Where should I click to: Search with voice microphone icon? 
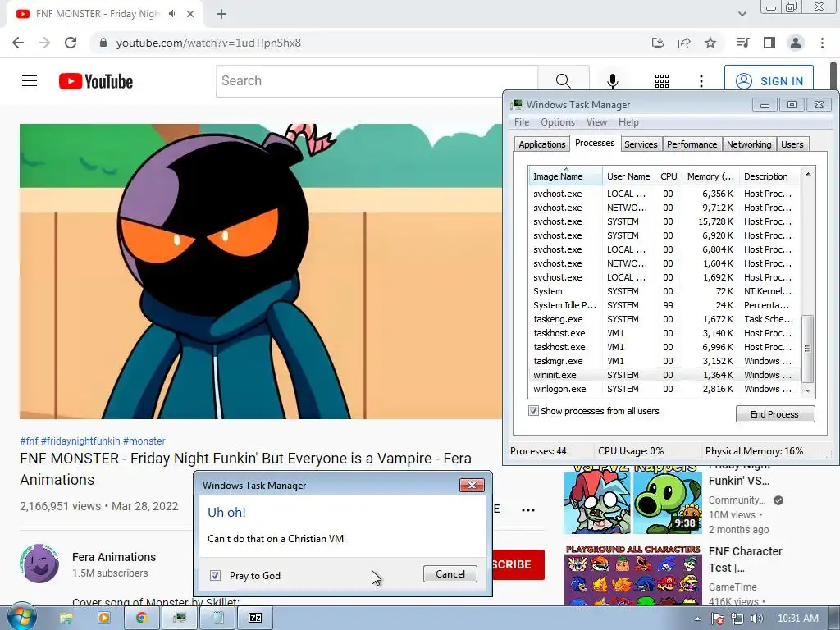tap(612, 81)
